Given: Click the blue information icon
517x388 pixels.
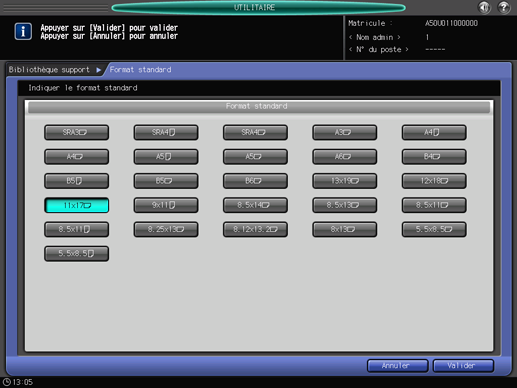Looking at the screenshot, I should 23,31.
